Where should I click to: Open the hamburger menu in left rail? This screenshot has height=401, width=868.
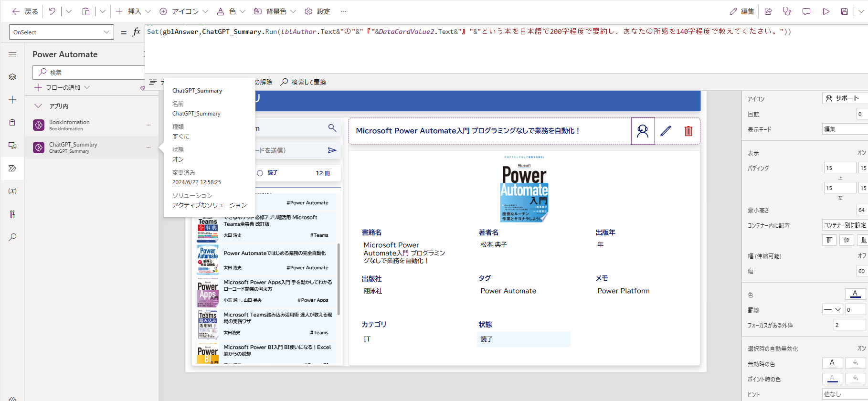pos(12,54)
